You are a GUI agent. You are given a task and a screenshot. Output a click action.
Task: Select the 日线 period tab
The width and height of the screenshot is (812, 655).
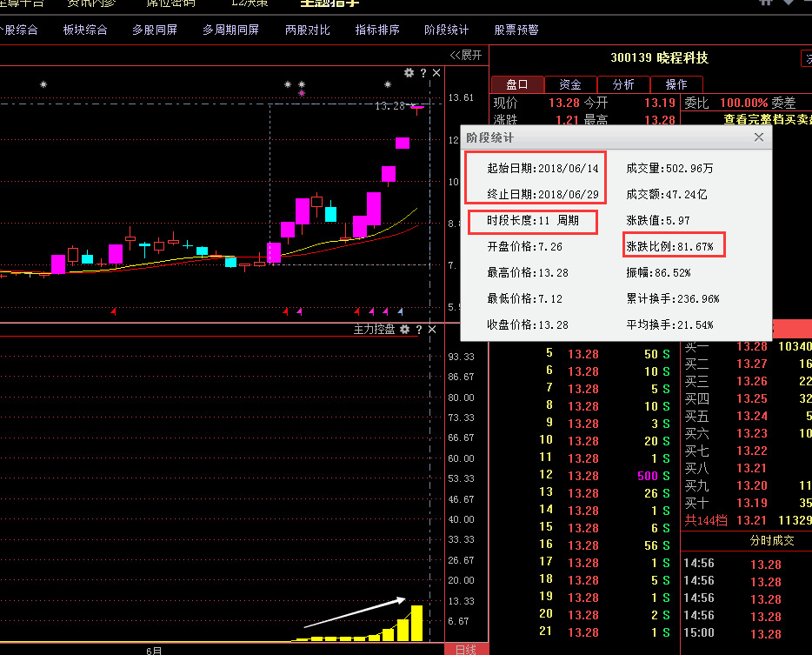[x=466, y=650]
